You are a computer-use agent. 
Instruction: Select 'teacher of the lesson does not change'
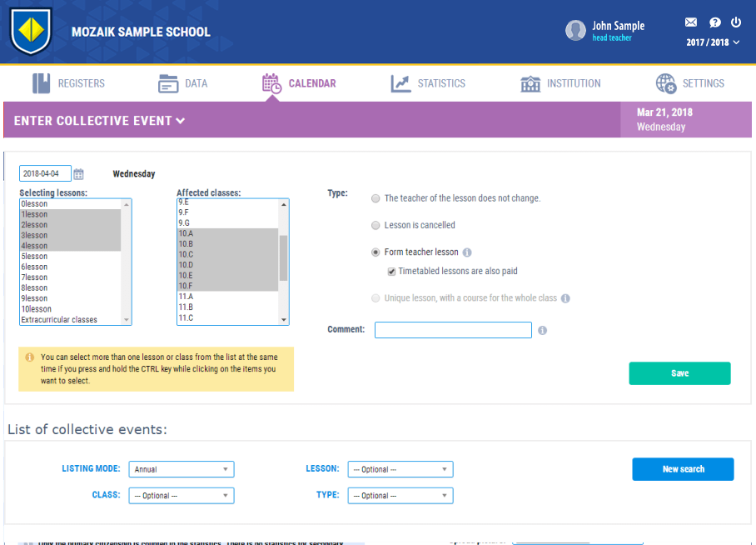[x=376, y=199]
